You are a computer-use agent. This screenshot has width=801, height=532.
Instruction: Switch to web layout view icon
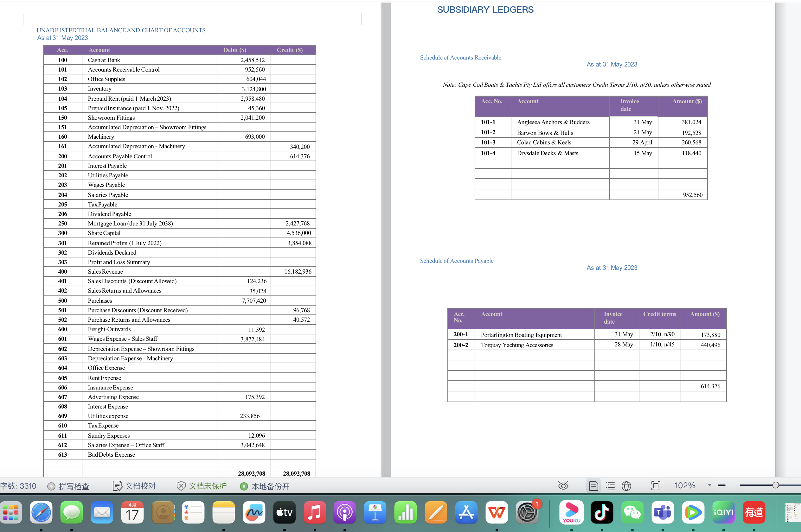click(626, 486)
